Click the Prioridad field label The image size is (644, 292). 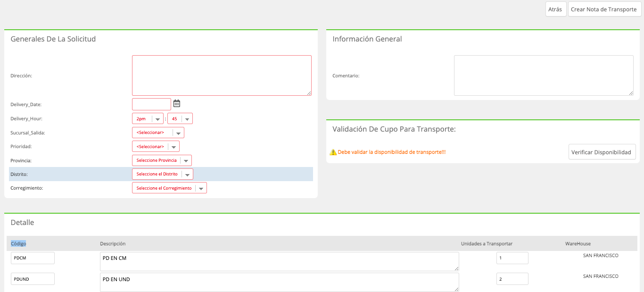point(21,147)
